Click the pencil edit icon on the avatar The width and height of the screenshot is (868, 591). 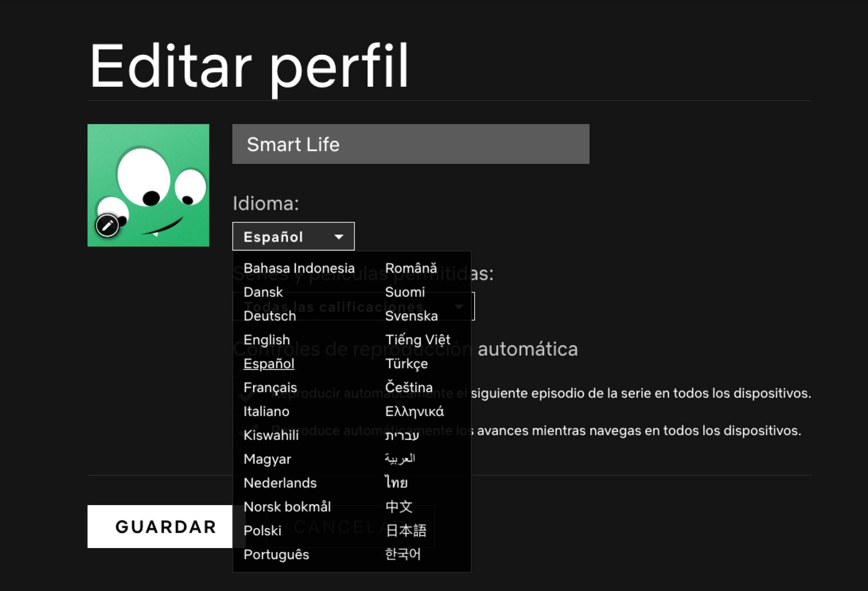coord(107,226)
